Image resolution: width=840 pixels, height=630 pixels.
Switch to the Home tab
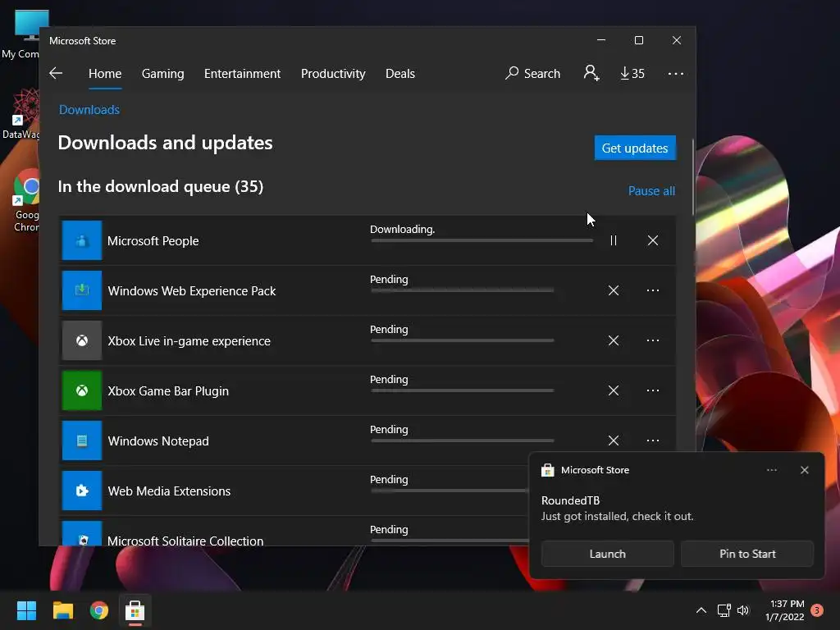[105, 73]
